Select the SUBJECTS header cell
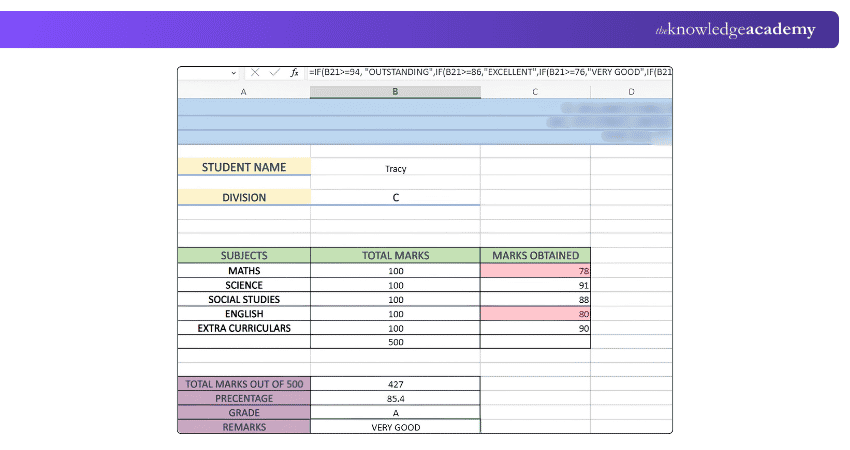Image resolution: width=850 pixels, height=450 pixels. tap(244, 255)
